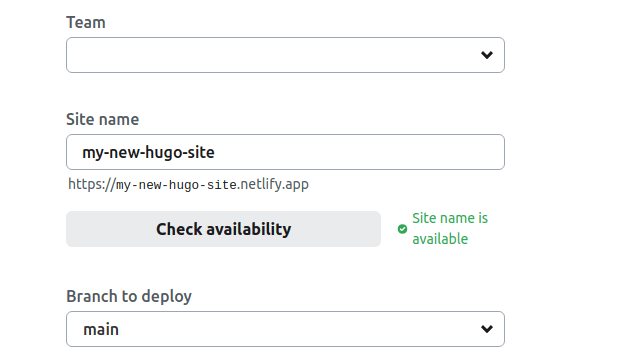Click the Team field label
This screenshot has height=360, width=620.
86,23
